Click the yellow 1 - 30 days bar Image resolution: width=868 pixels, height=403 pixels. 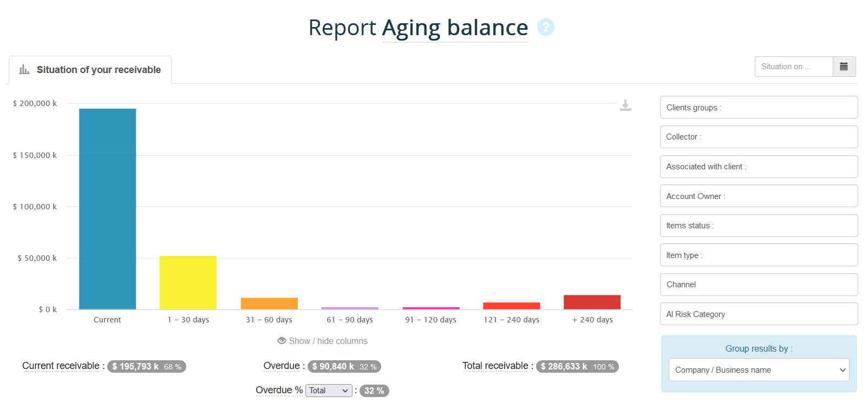188,282
